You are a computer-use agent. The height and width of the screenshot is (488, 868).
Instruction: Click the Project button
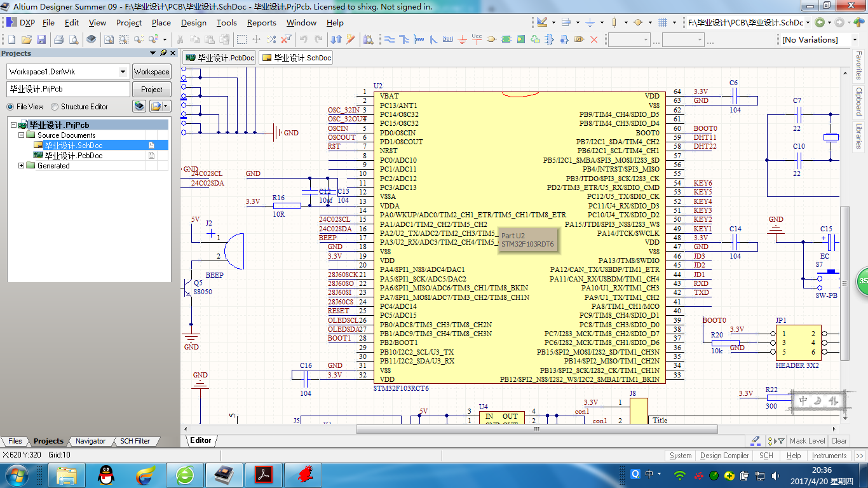click(x=152, y=90)
